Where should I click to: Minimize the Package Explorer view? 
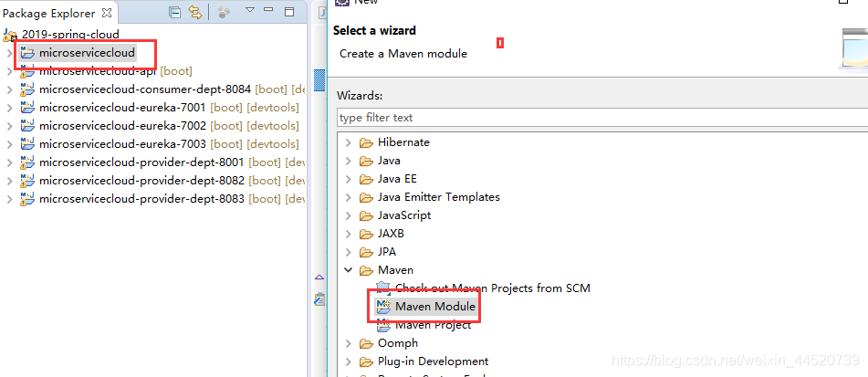tap(268, 10)
